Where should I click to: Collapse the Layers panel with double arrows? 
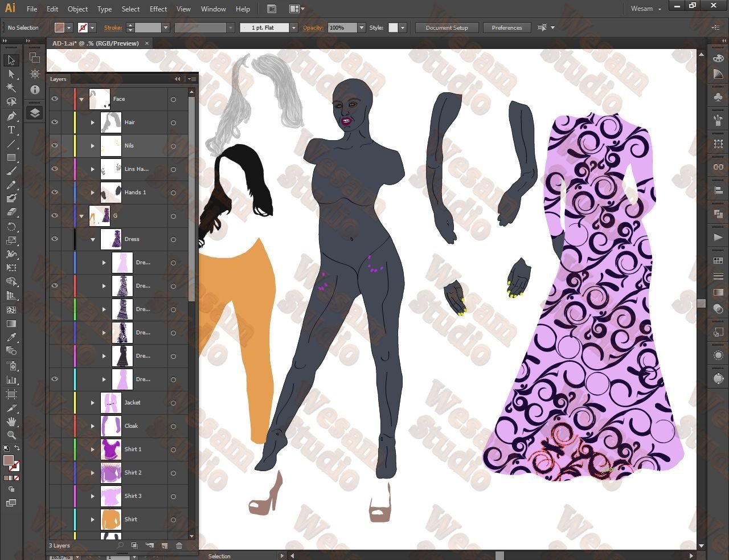(177, 79)
